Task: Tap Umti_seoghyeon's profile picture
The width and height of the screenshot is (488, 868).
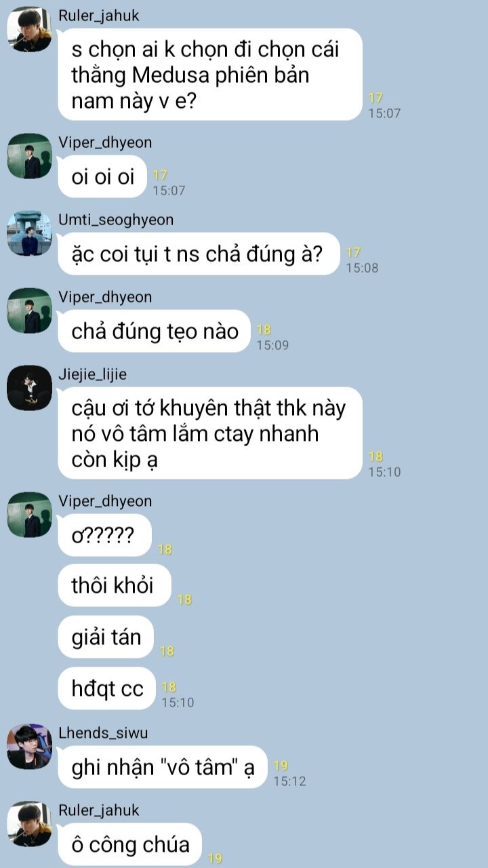Action: 29,233
